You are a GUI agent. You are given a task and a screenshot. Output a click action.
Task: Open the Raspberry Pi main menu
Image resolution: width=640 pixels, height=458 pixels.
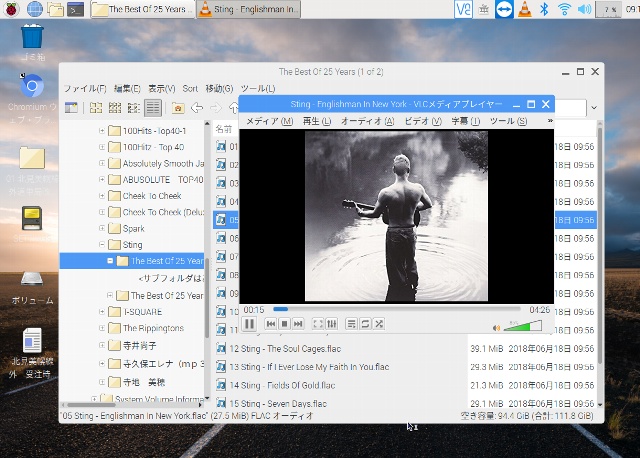coord(11,9)
